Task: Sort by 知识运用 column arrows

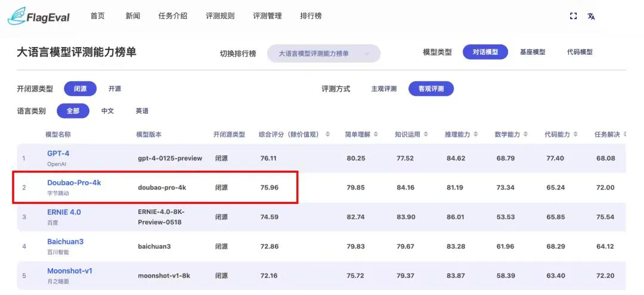Action: pyautogui.click(x=426, y=135)
